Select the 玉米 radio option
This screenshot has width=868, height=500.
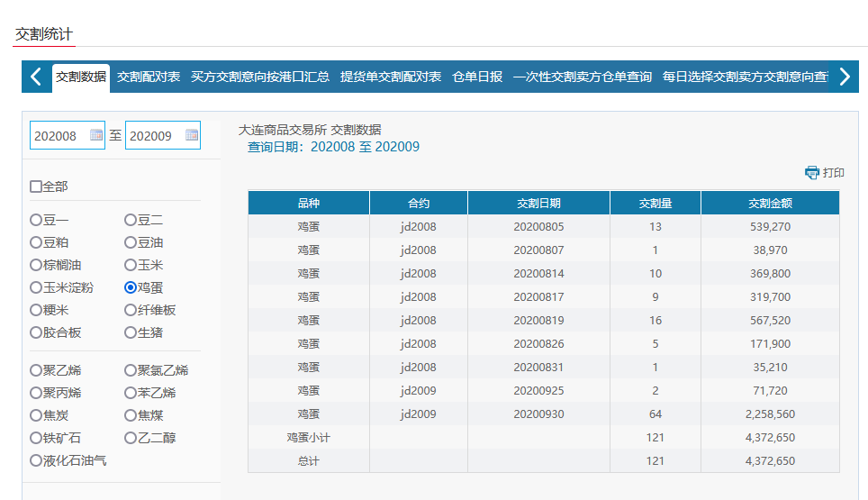(x=131, y=265)
